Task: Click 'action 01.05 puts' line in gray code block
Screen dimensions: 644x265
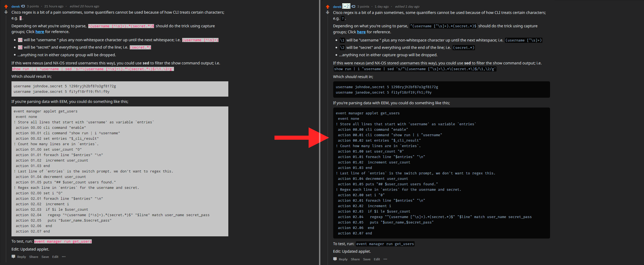Action: [66, 182]
